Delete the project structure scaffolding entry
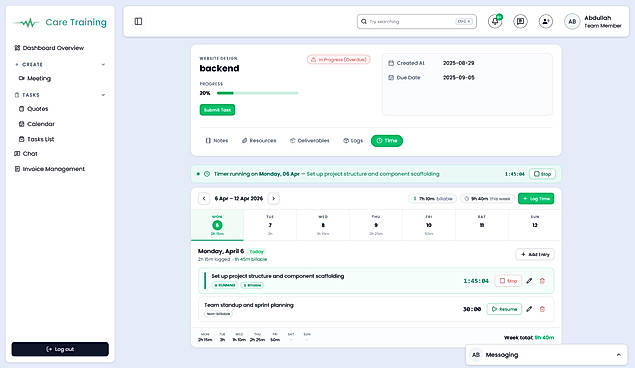This screenshot has width=635, height=368. [542, 281]
